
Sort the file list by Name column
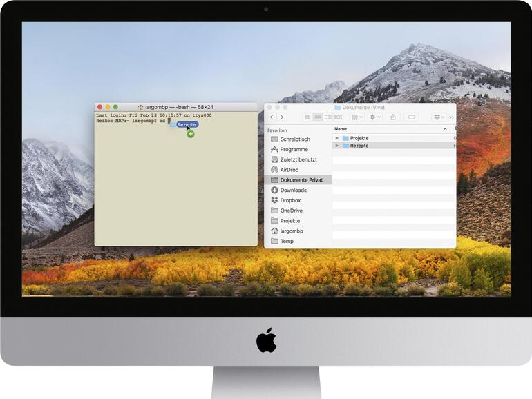[x=341, y=129]
